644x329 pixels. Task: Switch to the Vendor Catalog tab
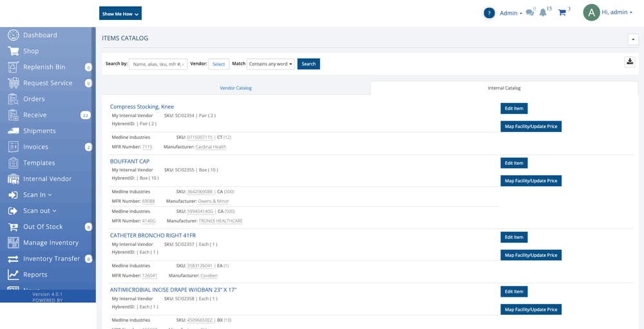point(236,88)
